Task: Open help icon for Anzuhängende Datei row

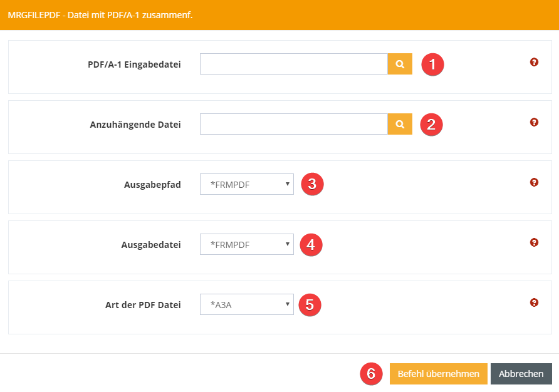Action: pyautogui.click(x=534, y=122)
